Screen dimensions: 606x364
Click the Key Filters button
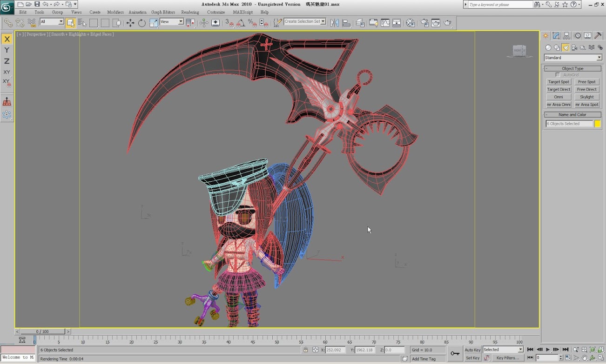click(507, 358)
